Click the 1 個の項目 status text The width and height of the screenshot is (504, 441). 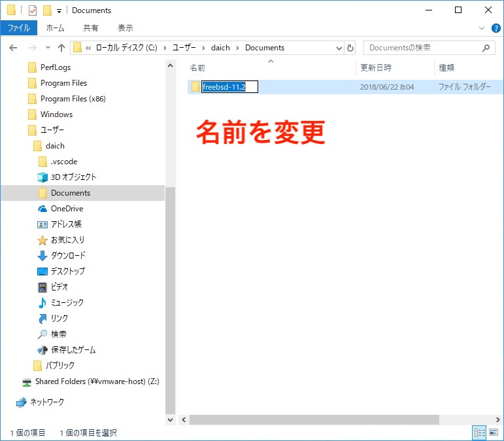pyautogui.click(x=27, y=433)
